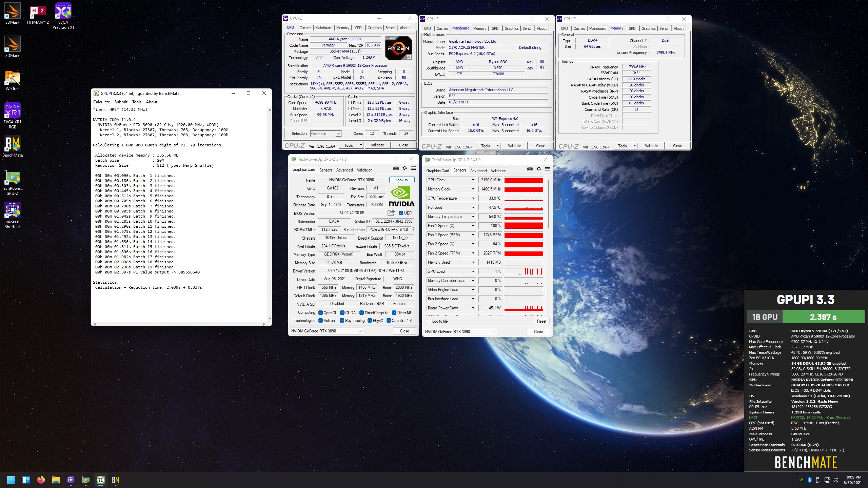Click the Validate button in CPU-Z CPU window
Image resolution: width=868 pixels, height=488 pixels.
pos(377,145)
